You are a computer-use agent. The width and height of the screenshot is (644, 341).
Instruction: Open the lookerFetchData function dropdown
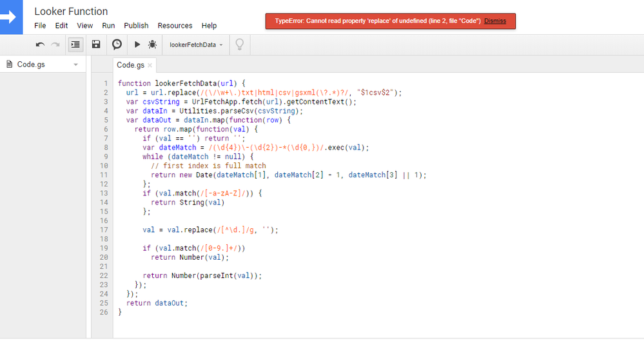pos(196,44)
